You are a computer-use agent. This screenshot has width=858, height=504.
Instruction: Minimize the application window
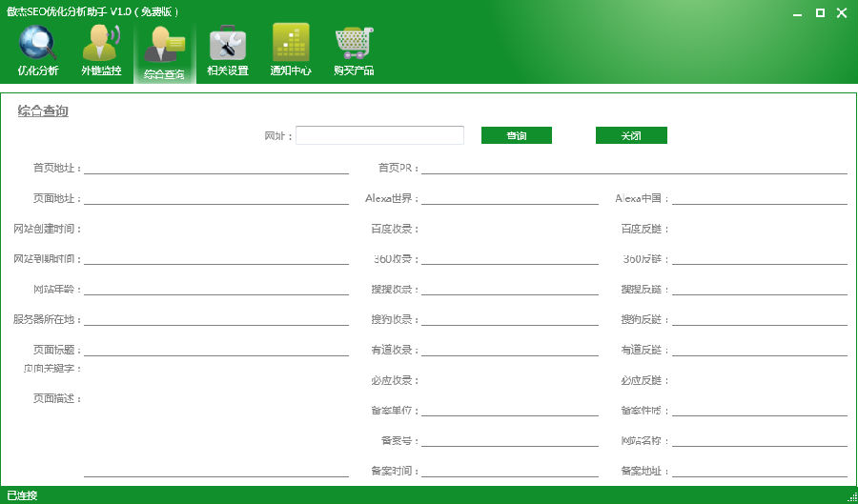point(797,13)
